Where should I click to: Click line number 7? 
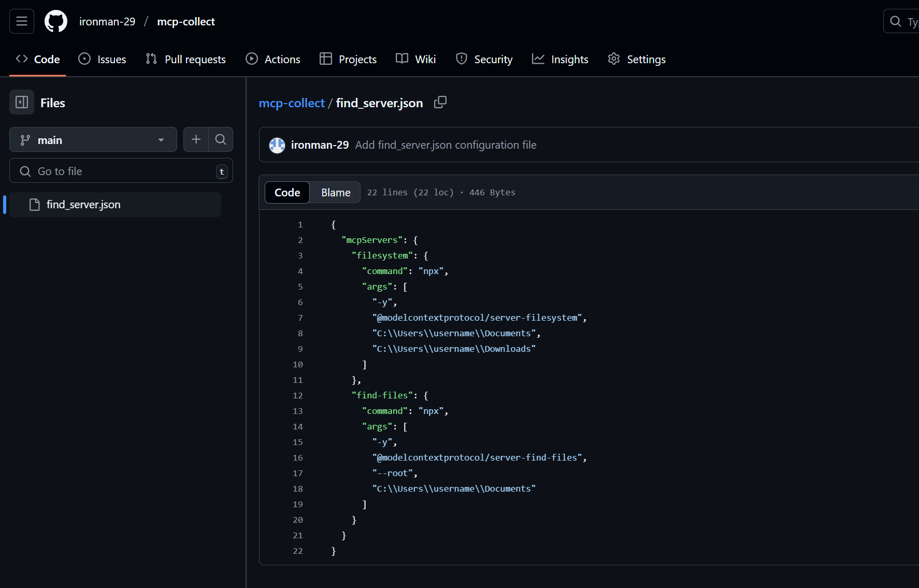coord(300,318)
